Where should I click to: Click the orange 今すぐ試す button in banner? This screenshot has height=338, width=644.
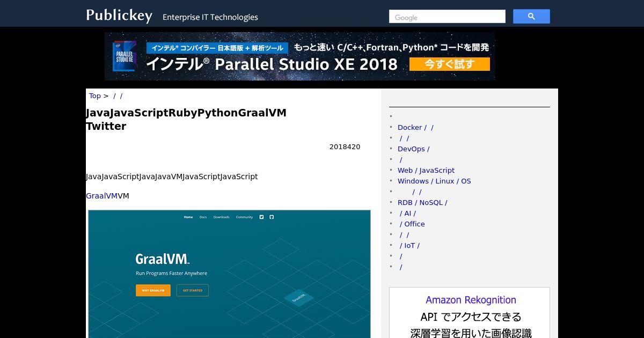(x=450, y=64)
